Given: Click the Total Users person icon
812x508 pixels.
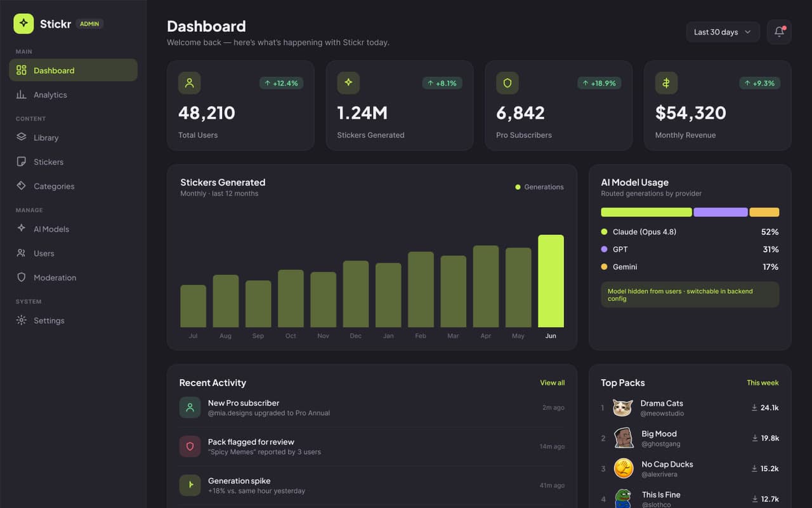Looking at the screenshot, I should click(x=189, y=83).
